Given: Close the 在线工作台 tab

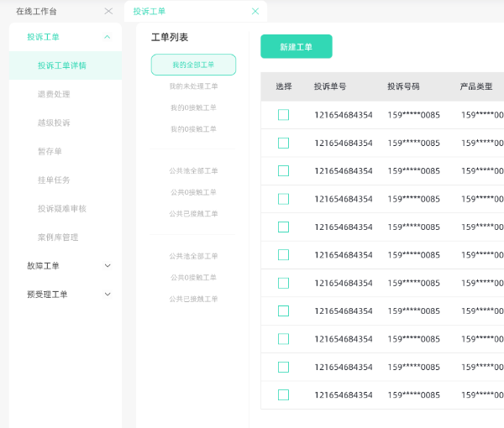Looking at the screenshot, I should (108, 11).
